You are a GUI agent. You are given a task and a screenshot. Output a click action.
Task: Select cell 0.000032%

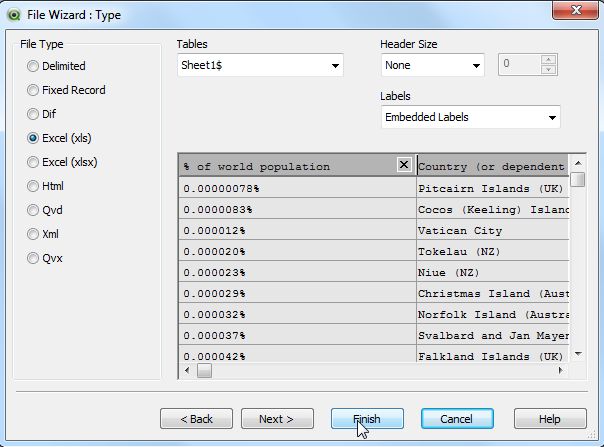(x=297, y=314)
